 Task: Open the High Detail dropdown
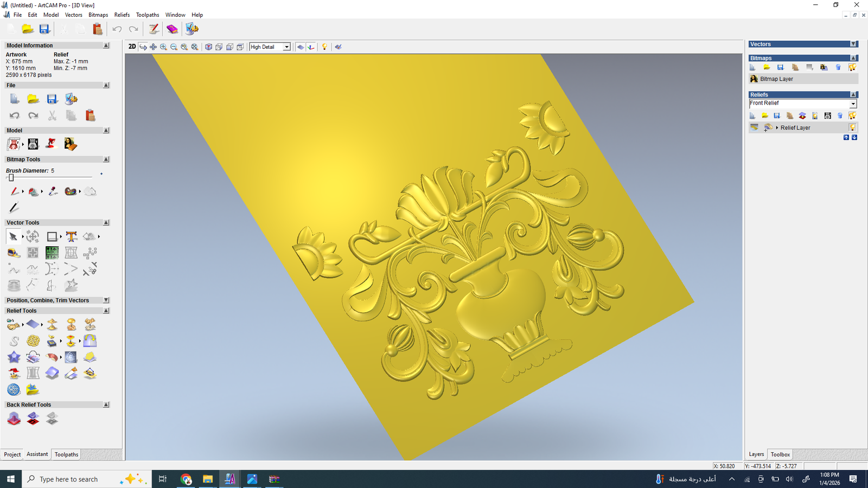pyautogui.click(x=286, y=47)
